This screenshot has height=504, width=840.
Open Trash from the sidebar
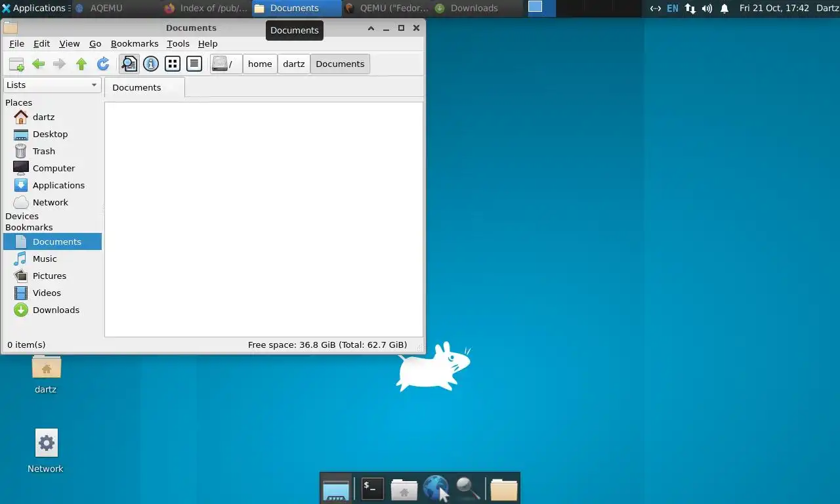(x=52, y=151)
